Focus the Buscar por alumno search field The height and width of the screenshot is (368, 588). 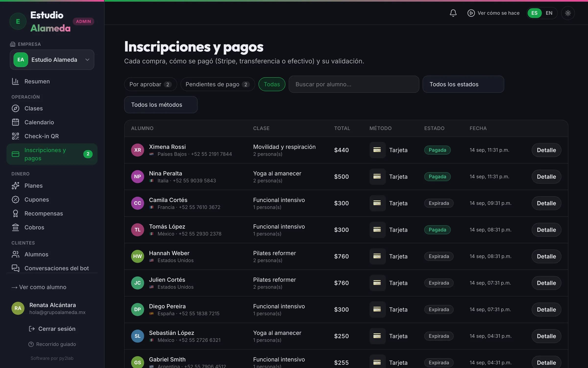point(354,84)
